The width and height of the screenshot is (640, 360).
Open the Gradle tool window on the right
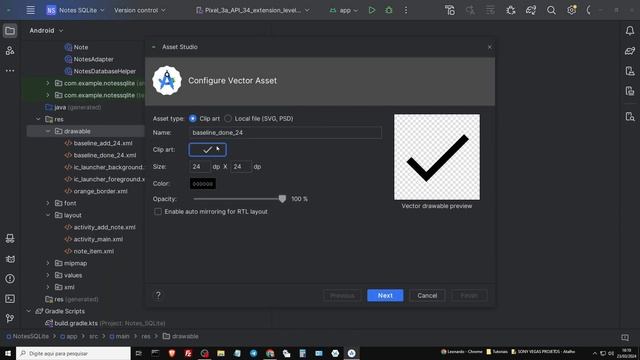point(630,51)
